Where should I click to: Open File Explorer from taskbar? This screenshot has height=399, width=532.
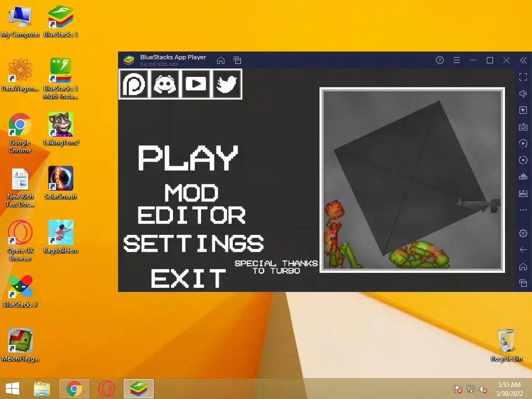[x=42, y=389]
